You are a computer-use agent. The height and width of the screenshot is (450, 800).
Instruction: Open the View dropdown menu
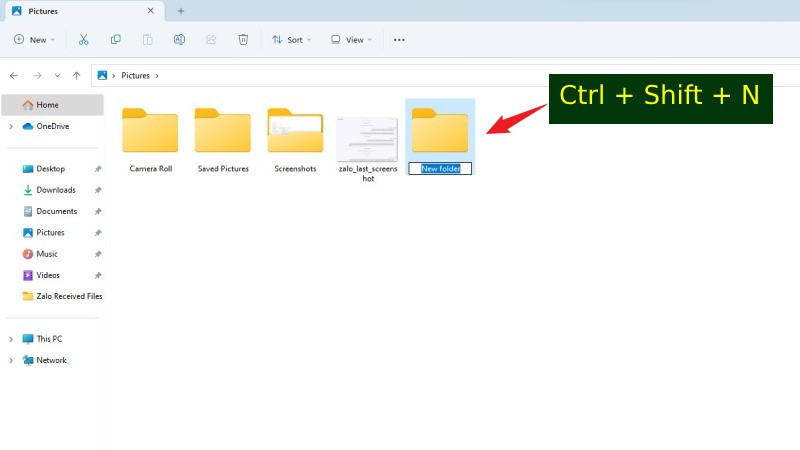(x=352, y=40)
